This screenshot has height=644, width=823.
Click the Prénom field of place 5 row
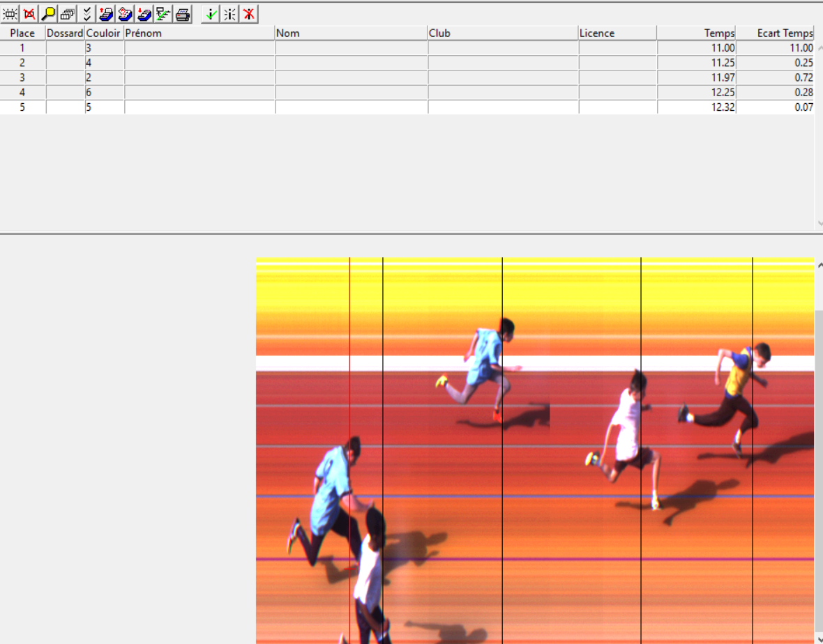click(x=200, y=107)
